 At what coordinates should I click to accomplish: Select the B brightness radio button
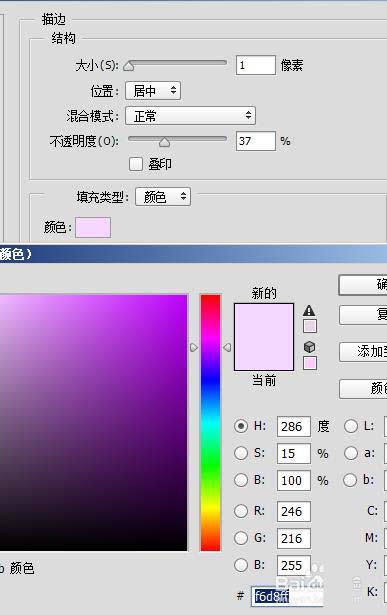241,480
